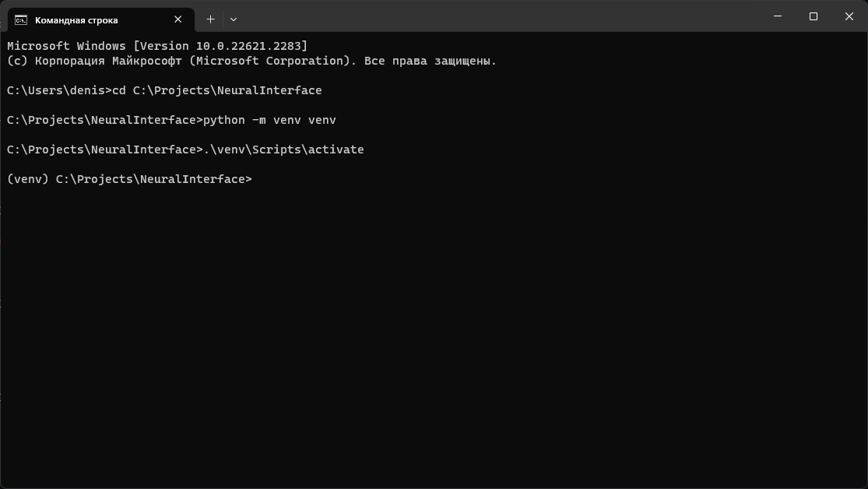Click the python -m venv venv command line
868x489 pixels.
pos(272,119)
